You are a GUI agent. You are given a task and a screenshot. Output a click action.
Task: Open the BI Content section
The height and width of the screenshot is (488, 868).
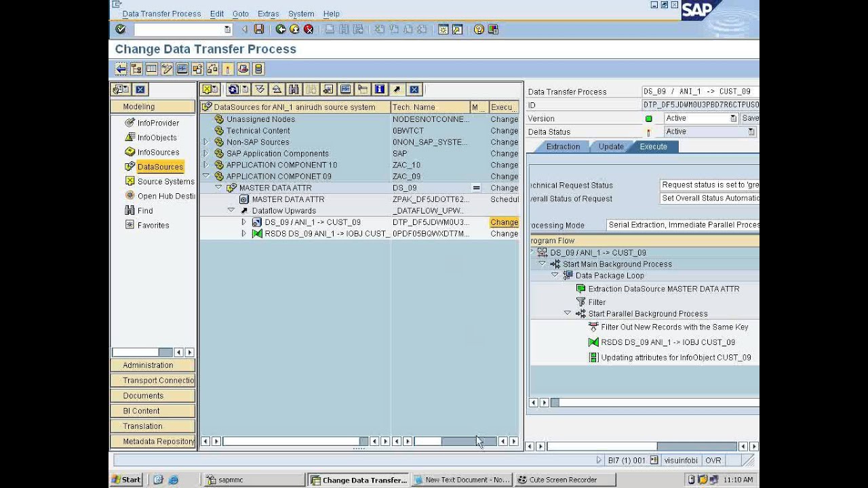(x=153, y=411)
